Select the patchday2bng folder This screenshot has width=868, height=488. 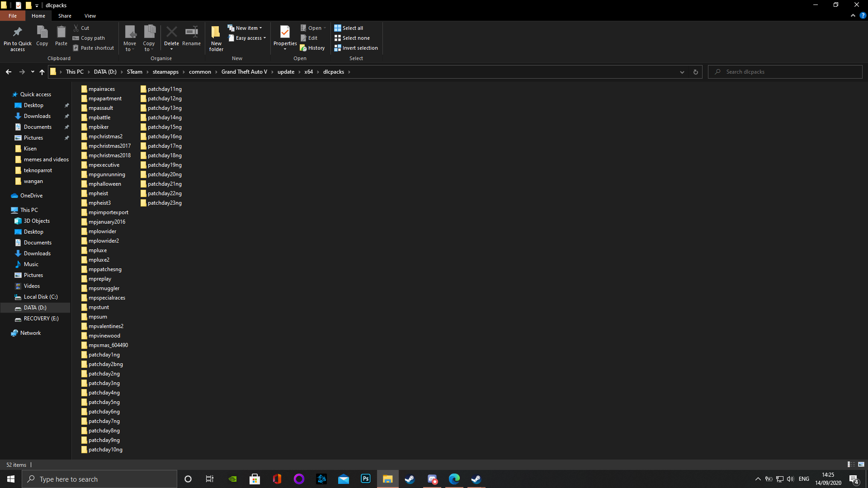102,364
